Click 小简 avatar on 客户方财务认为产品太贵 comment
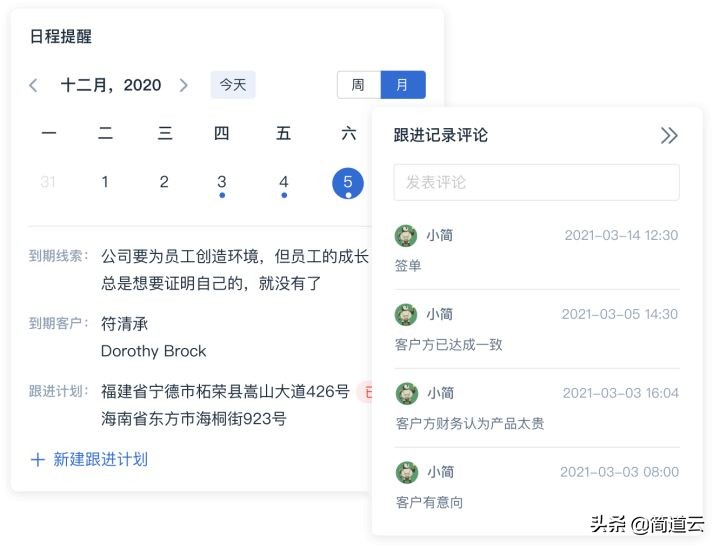This screenshot has height=549, width=720. [x=407, y=394]
